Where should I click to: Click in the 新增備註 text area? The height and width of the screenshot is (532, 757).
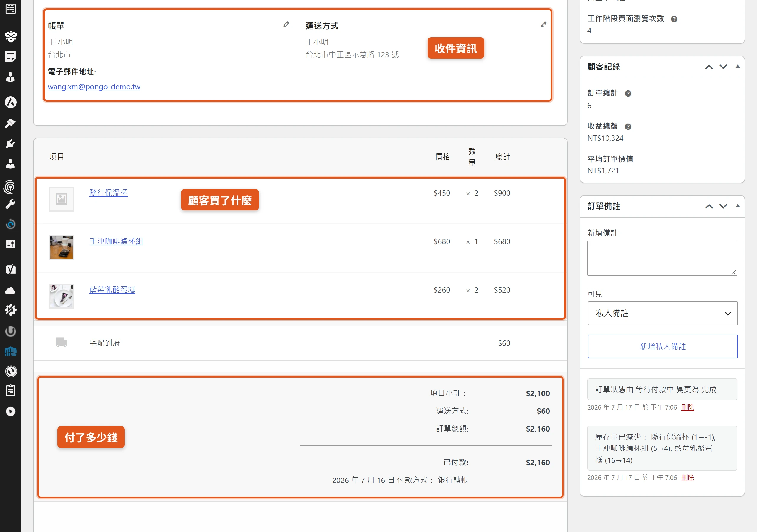[x=662, y=258]
